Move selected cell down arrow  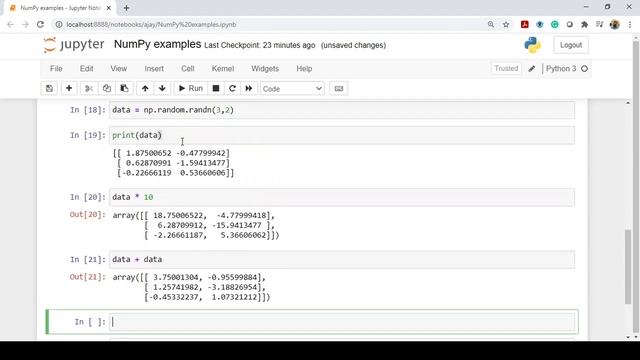tap(162, 89)
